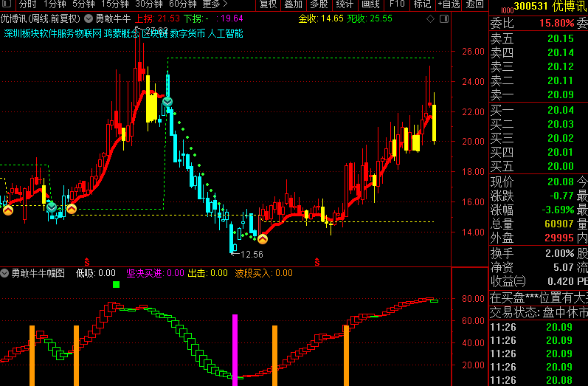Click the orange up-arrow buy signal near 12.56 low

262,238
